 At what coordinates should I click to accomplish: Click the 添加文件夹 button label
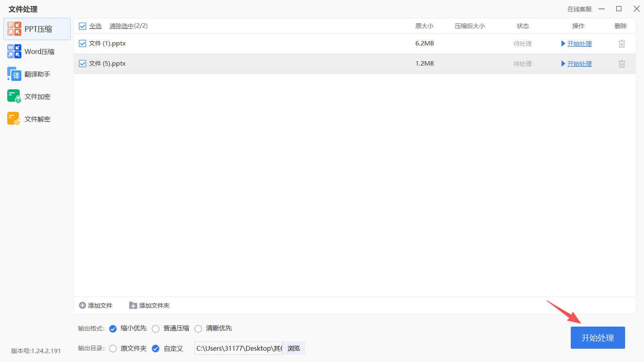[155, 306]
